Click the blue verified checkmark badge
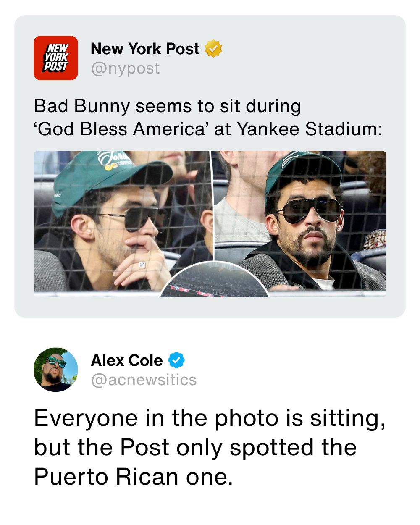This screenshot has width=420, height=525. 176,360
